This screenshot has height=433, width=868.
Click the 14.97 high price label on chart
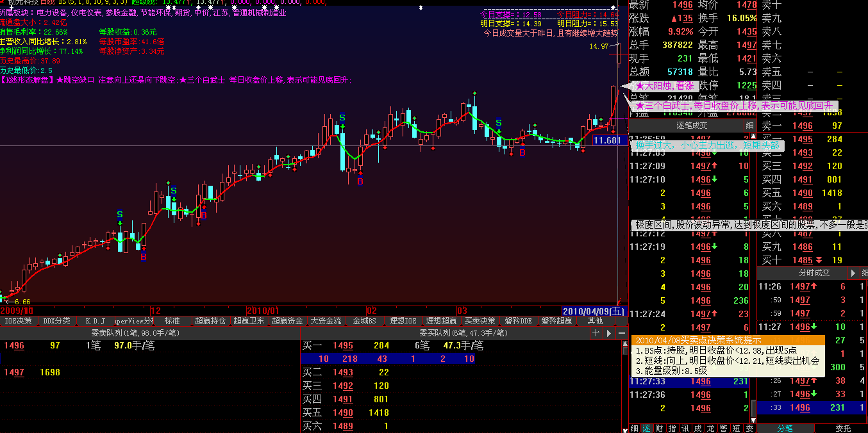tap(599, 46)
